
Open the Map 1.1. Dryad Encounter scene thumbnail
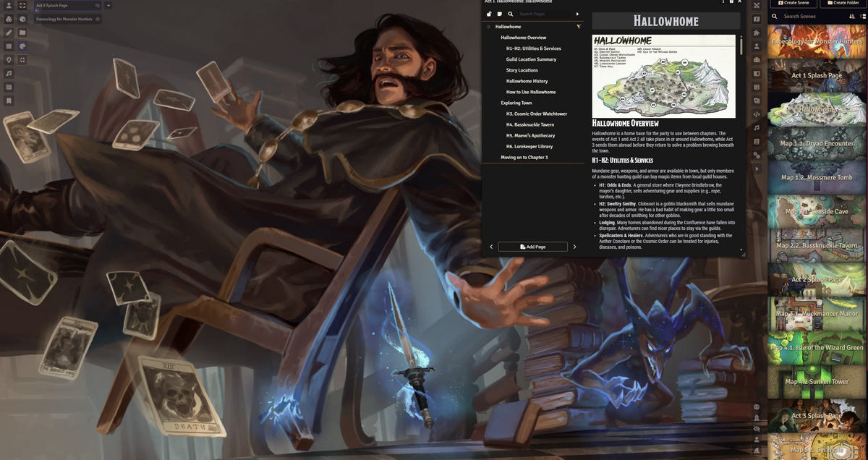pos(817,144)
